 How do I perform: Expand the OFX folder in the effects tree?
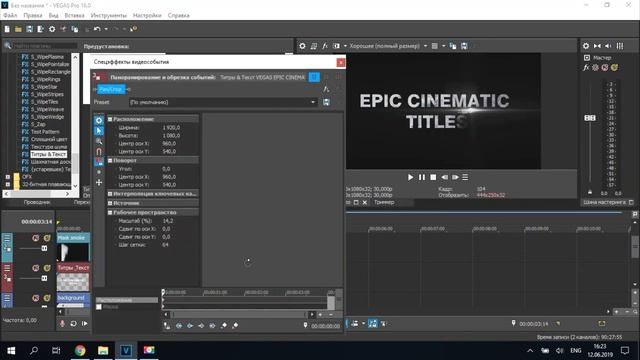click(8, 177)
